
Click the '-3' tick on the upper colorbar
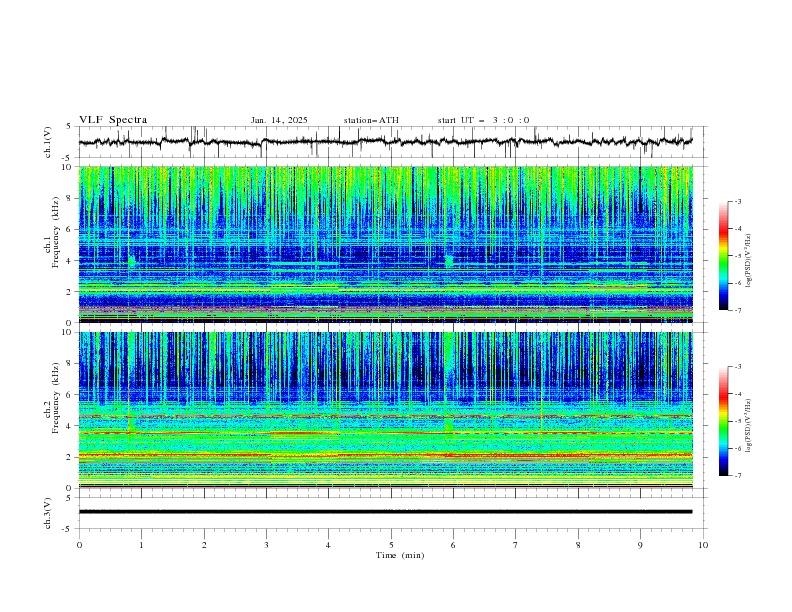[738, 201]
